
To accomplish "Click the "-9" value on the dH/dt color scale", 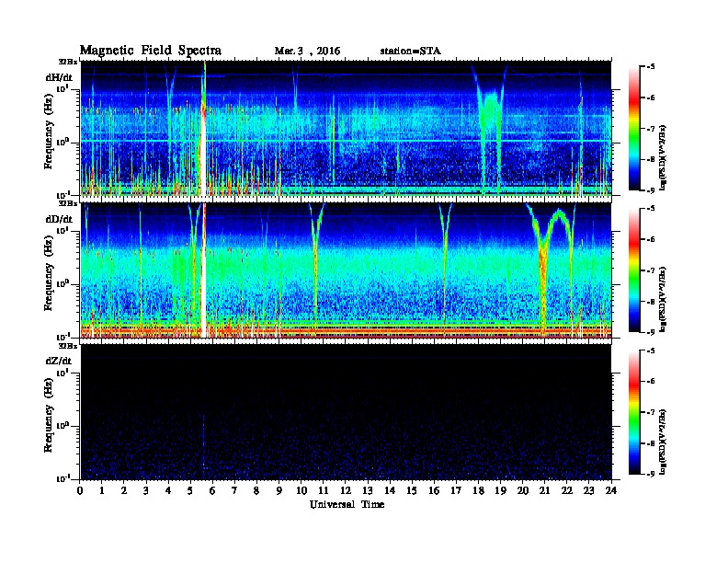I will 651,190.
